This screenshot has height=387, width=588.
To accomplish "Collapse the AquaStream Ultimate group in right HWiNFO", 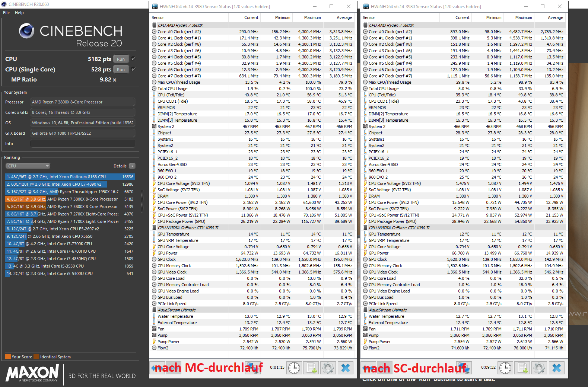I will point(365,310).
